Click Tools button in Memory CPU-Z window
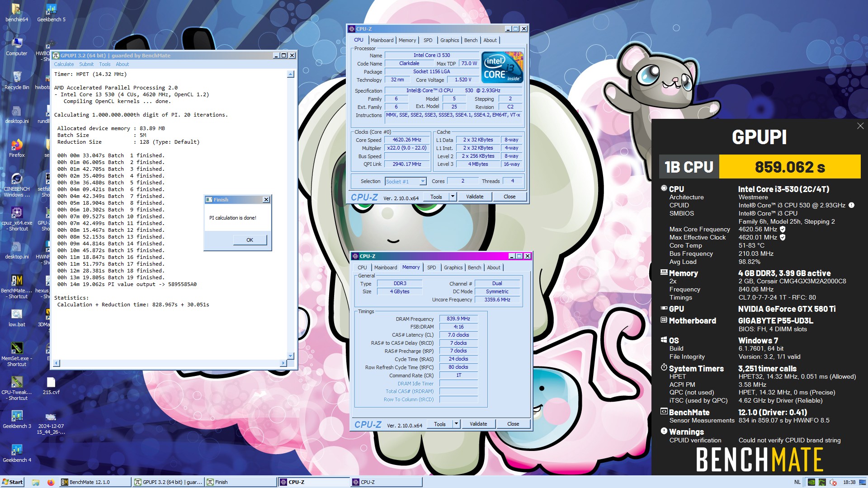 click(x=440, y=424)
